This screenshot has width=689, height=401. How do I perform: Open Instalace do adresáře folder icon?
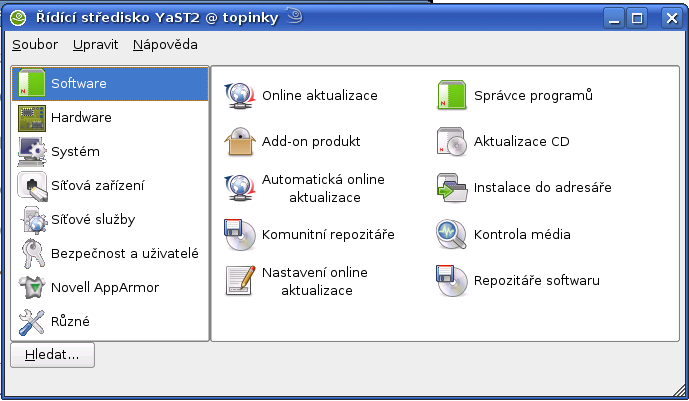[x=452, y=188]
